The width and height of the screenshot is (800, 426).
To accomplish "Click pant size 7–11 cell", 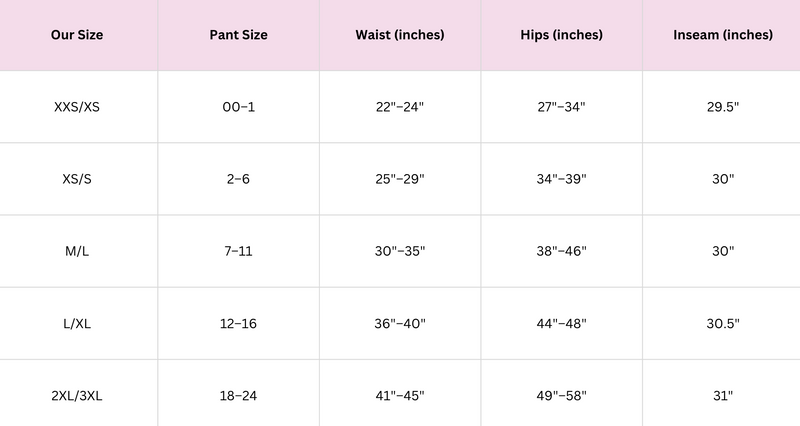I will (238, 251).
